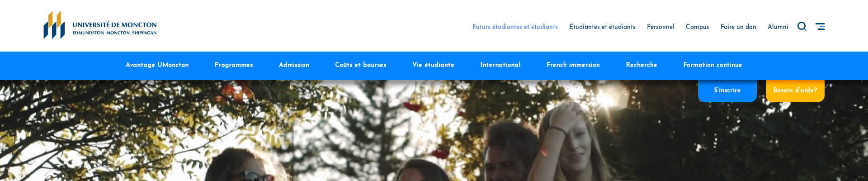Viewport: 868px width, 181px height.
Task: Open Formation continue menu item
Action: click(x=712, y=65)
